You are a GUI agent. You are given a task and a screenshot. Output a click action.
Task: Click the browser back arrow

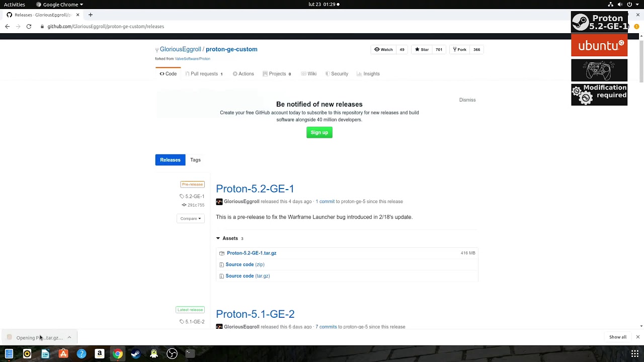pos(7,26)
